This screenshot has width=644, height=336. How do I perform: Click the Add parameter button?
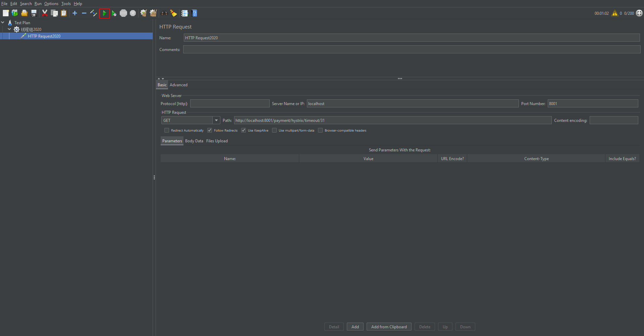tap(355, 327)
